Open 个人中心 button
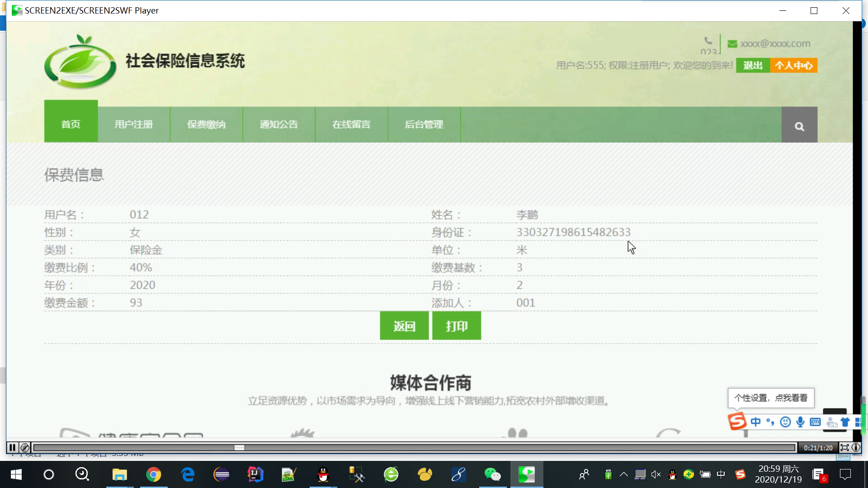Viewport: 868px width, 488px height. (793, 66)
